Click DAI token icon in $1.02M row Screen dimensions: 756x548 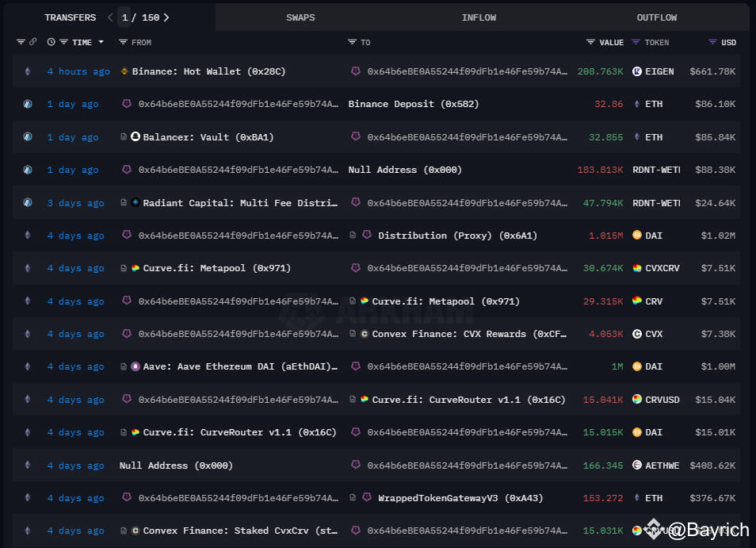637,236
